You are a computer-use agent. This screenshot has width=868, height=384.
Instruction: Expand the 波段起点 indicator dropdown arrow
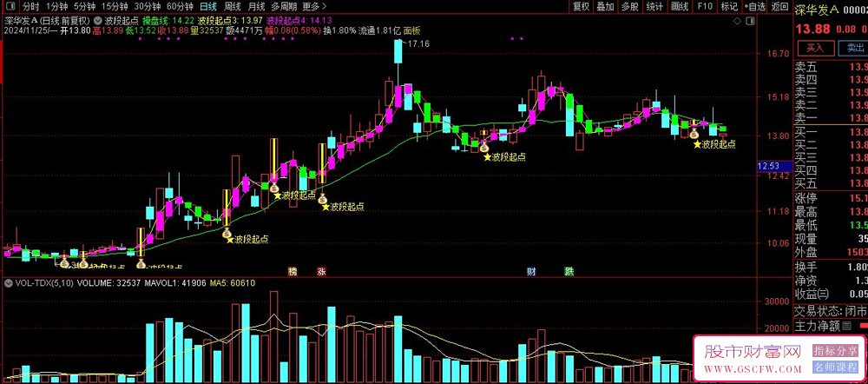point(98,19)
